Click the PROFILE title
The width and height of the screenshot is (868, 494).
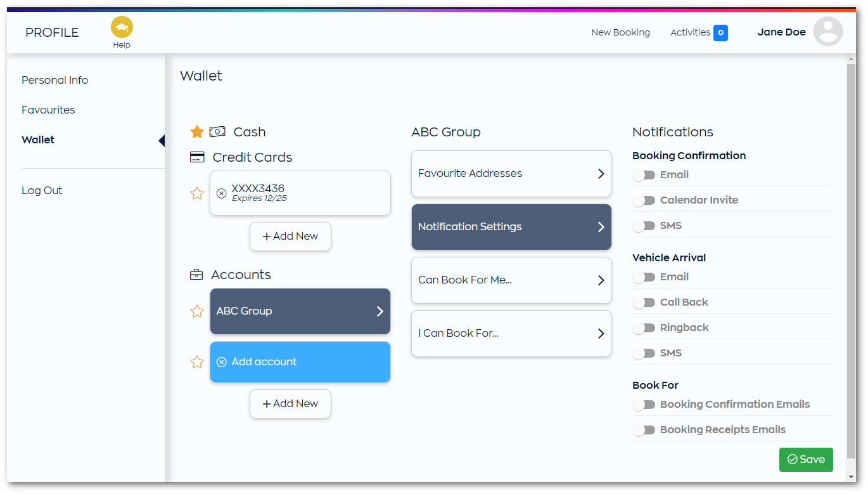[52, 32]
